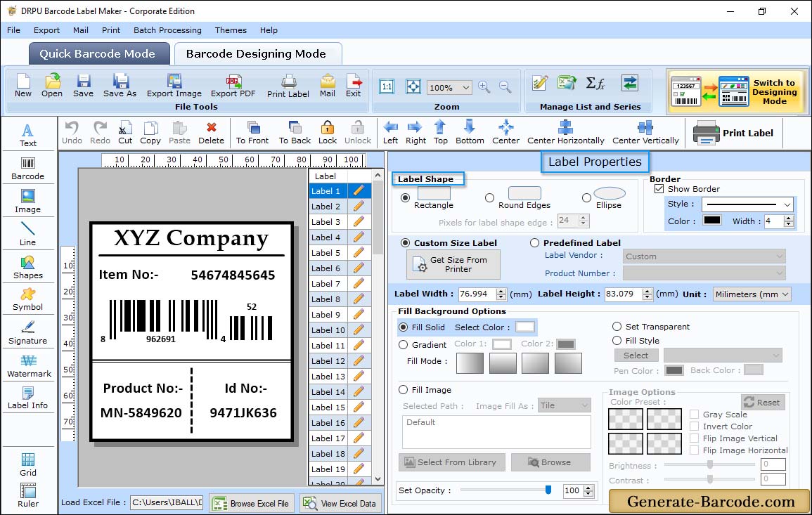
Task: Open the zoom percentage dropdown
Action: (465, 87)
